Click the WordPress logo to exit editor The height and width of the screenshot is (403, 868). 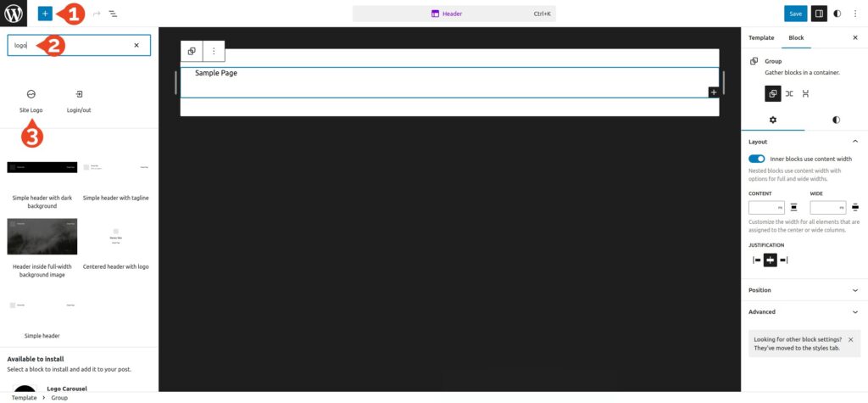point(14,14)
